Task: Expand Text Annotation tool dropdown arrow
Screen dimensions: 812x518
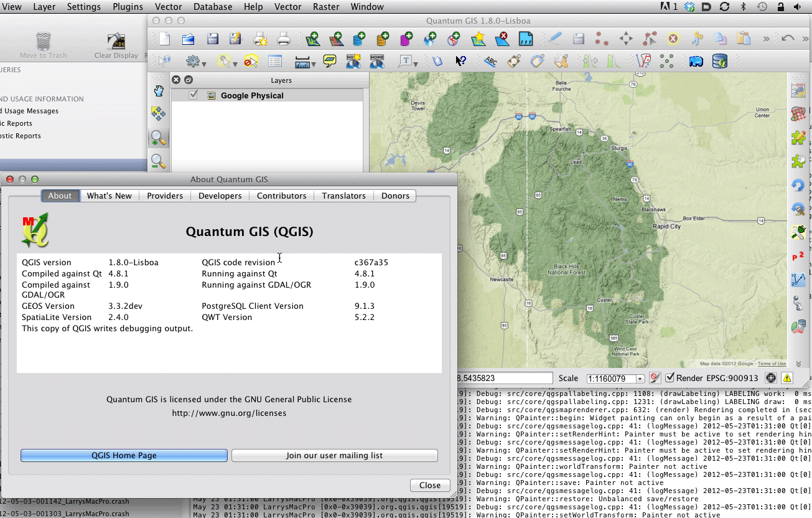Action: (x=416, y=64)
